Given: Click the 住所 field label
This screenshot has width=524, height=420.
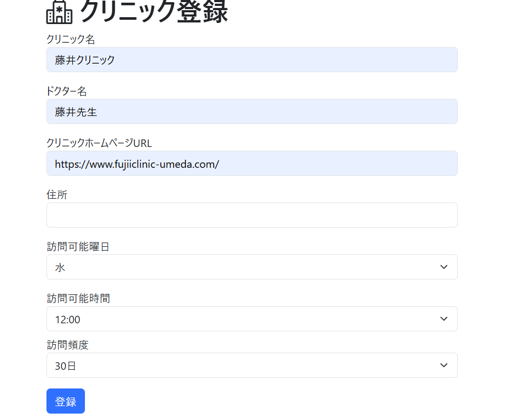Looking at the screenshot, I should point(57,195).
